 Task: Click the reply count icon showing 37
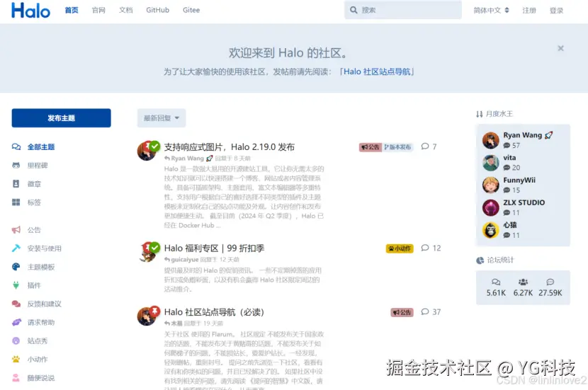pos(425,312)
